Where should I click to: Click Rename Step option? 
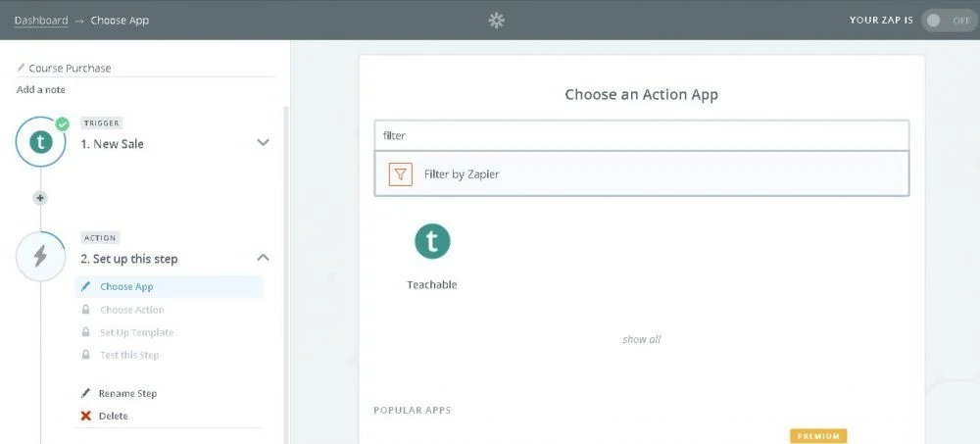[x=127, y=393]
